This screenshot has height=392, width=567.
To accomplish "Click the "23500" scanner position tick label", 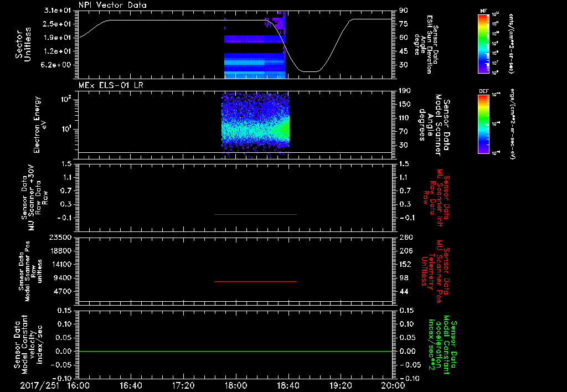I will 60,238.
